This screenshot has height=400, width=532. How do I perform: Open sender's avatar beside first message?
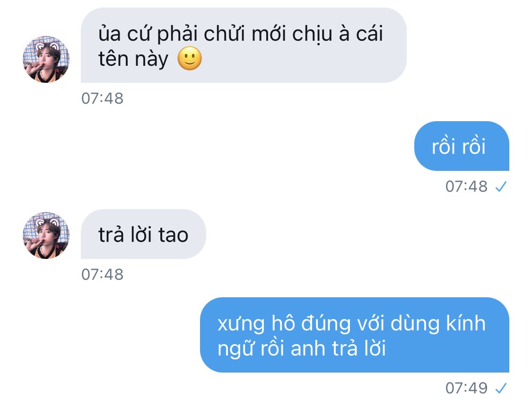46,59
